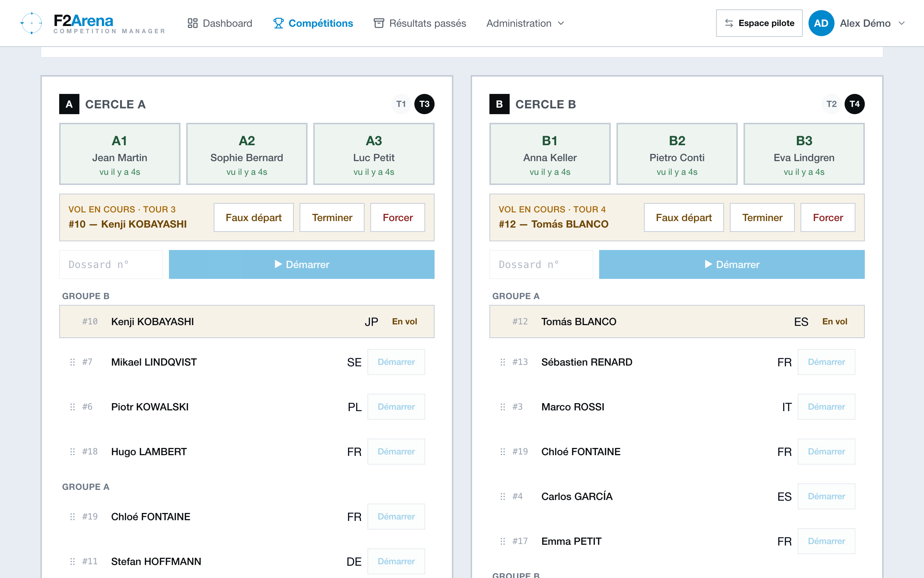This screenshot has height=578, width=924.
Task: Grab drag handle for #7 Mikael LINDQVIST
Action: tap(73, 362)
